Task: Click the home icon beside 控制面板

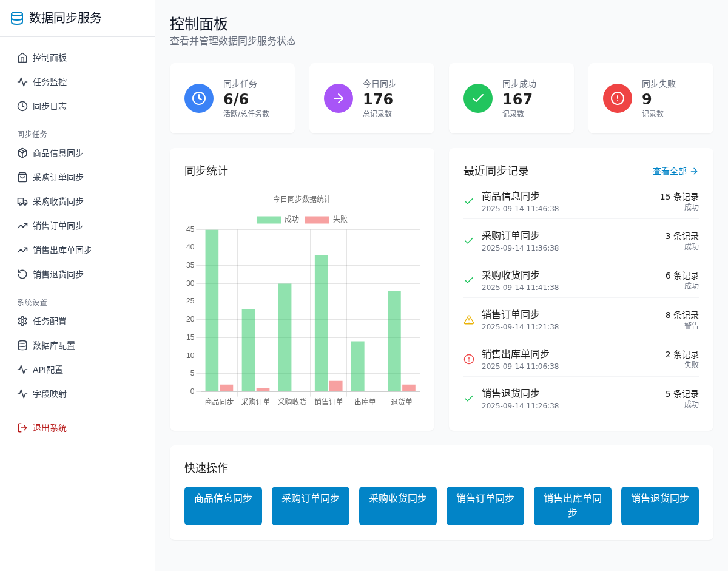Action: click(22, 58)
